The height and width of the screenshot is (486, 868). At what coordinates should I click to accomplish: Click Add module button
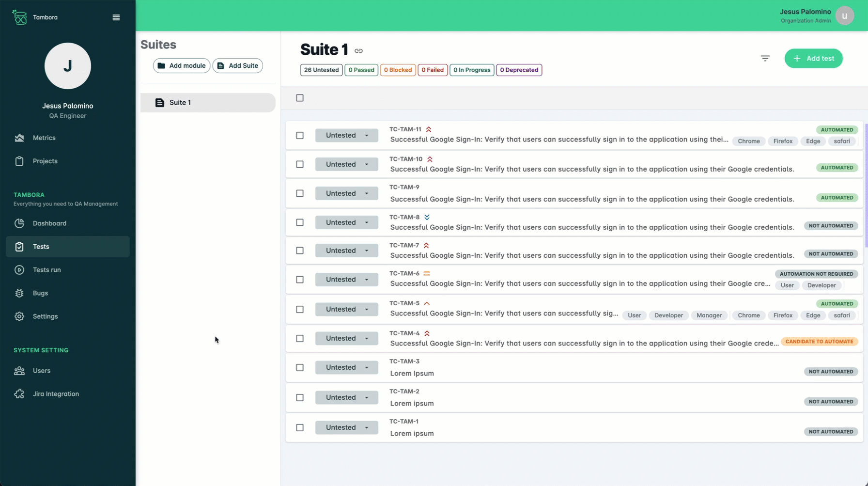(x=182, y=65)
